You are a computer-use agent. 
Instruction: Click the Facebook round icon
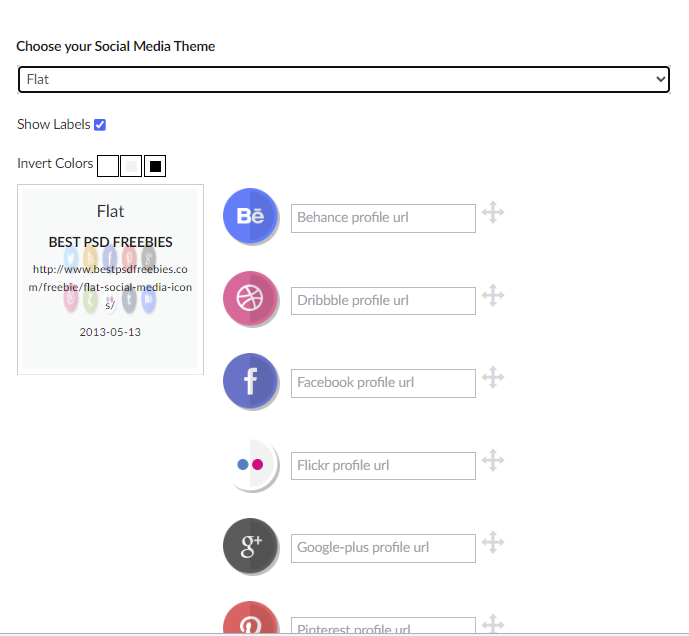[250, 381]
